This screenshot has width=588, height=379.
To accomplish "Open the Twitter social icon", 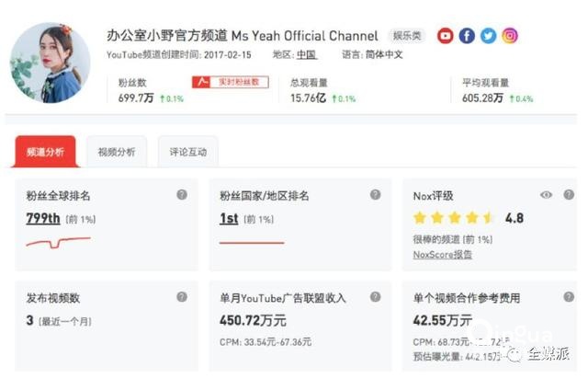I will pos(488,36).
